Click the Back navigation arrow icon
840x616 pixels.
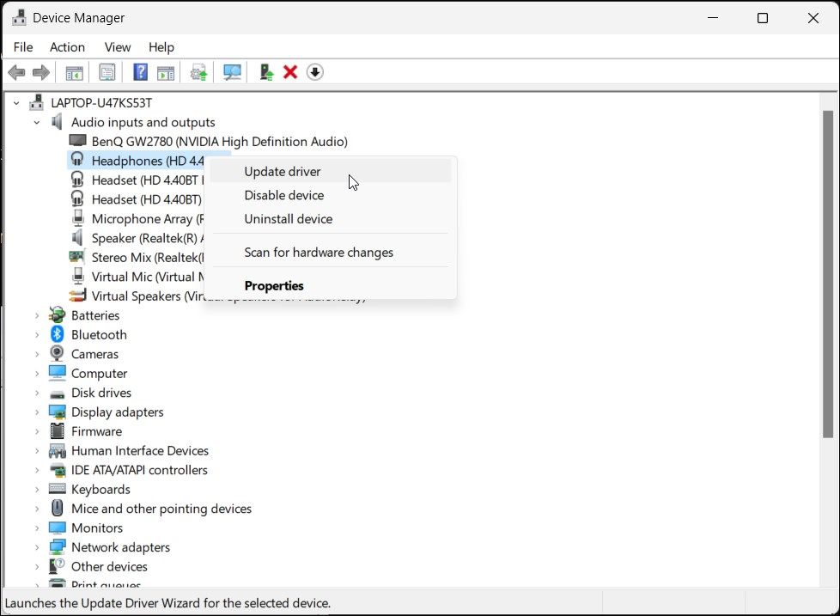pyautogui.click(x=16, y=72)
